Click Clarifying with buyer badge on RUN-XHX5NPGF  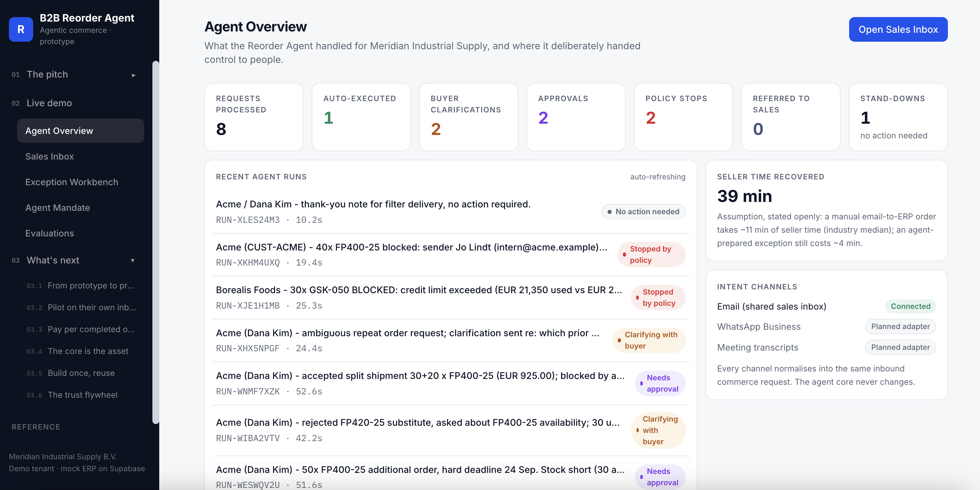click(649, 340)
